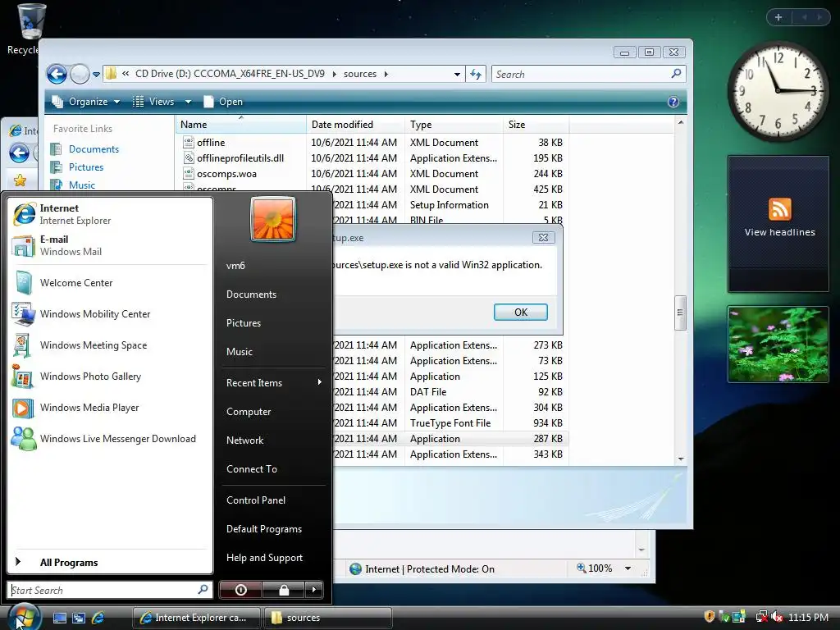
Task: Open Internet Explorer from Start menu
Action: [110, 214]
